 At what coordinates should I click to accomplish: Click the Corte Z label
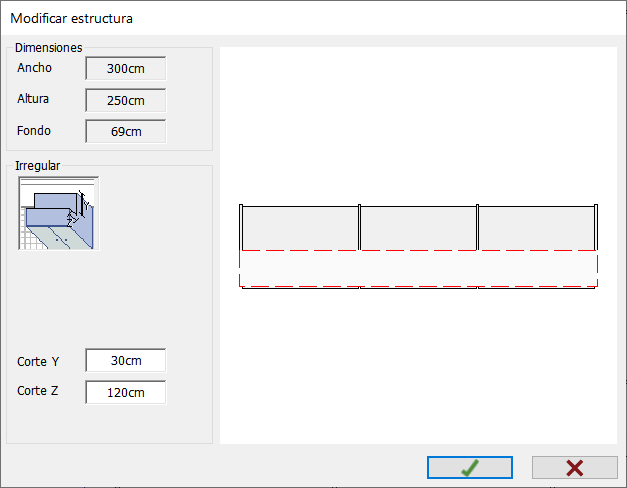click(38, 391)
